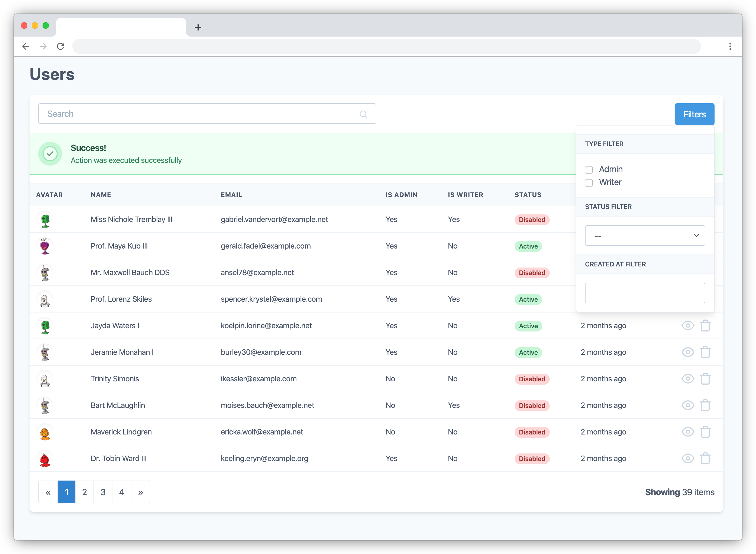756x554 pixels.
Task: Open browser three-dot menu
Action: point(730,46)
